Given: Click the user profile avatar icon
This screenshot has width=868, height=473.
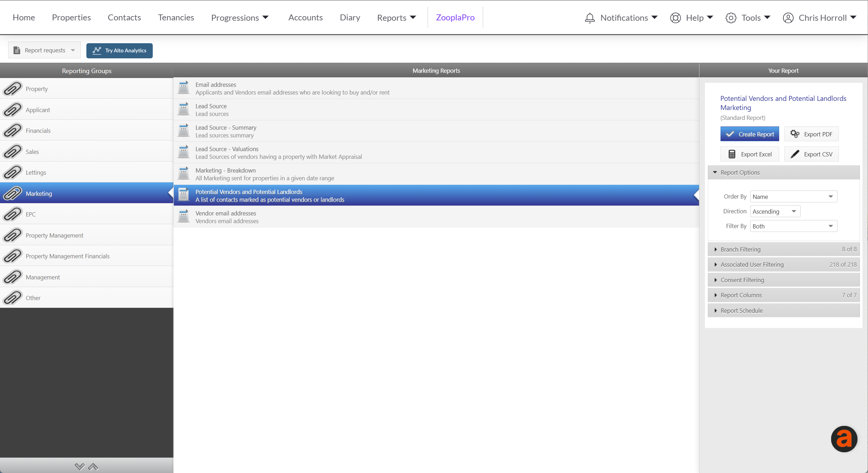Looking at the screenshot, I should coord(788,18).
